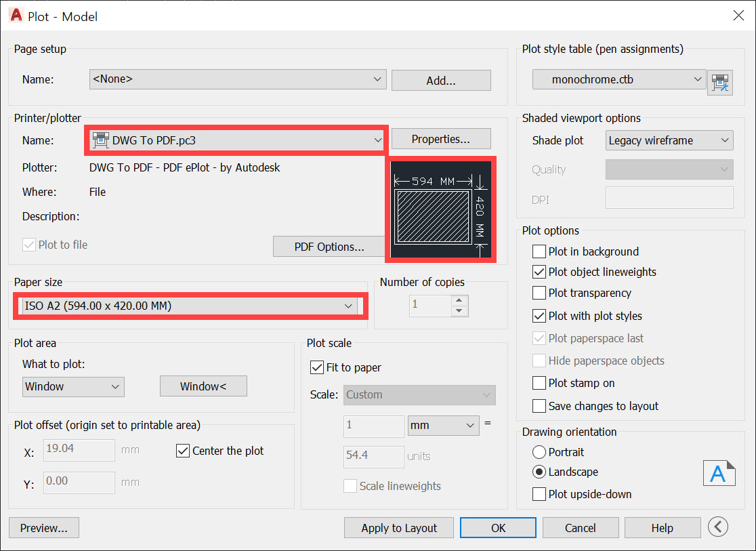Click the Scale lineweights checkbox
Image resolution: width=756 pixels, height=551 pixels.
tap(350, 486)
